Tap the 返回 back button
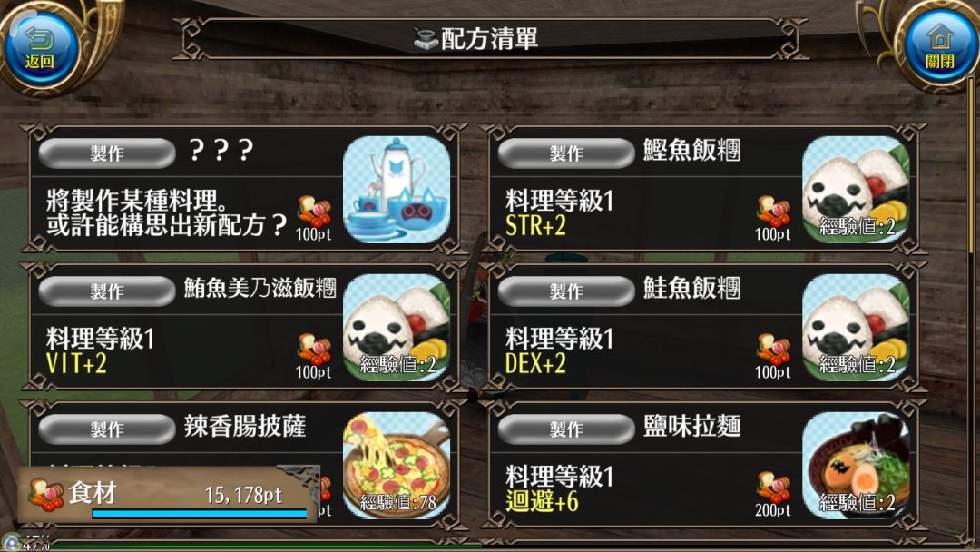This screenshot has height=552, width=980. tap(41, 49)
